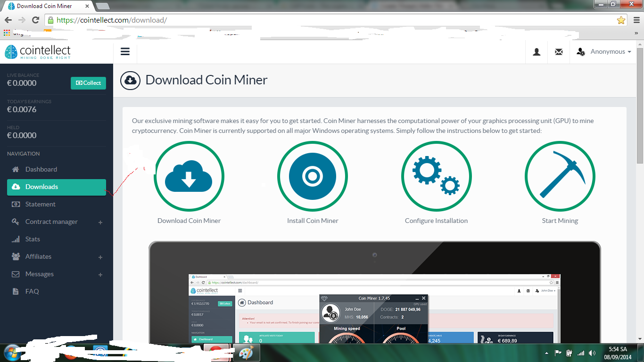The width and height of the screenshot is (644, 362).
Task: Open FAQ in the sidebar
Action: coord(57,291)
